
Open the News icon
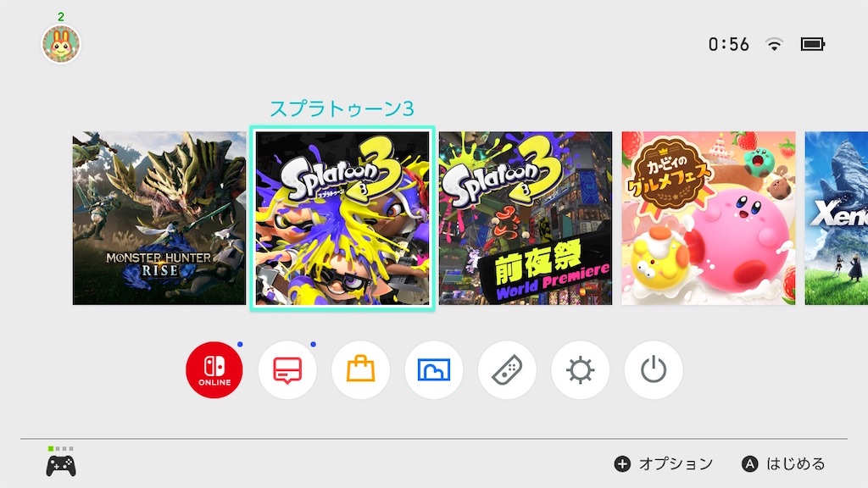click(x=287, y=369)
